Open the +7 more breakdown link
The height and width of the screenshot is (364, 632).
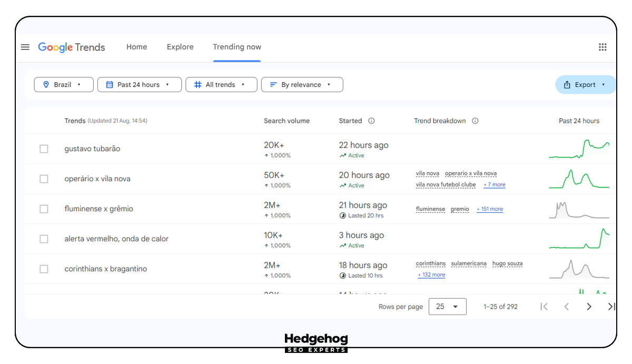pyautogui.click(x=495, y=185)
